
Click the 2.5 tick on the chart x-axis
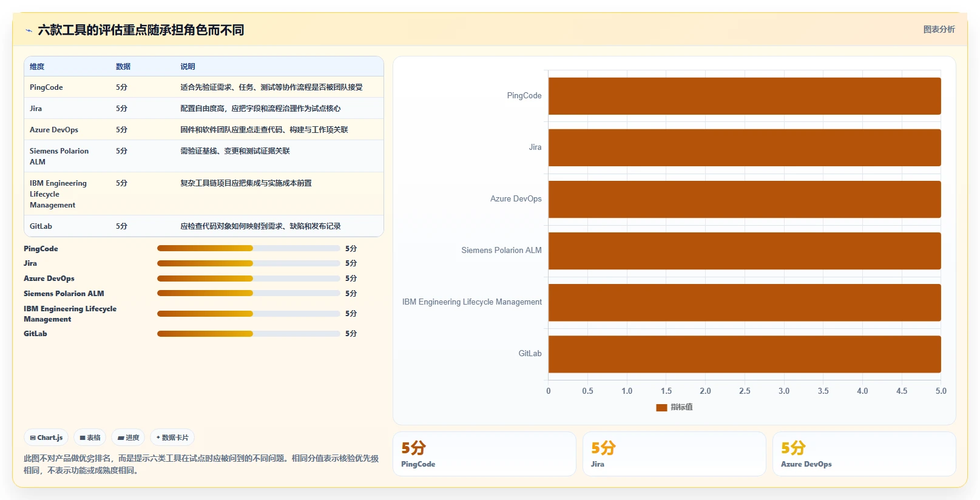[745, 391]
